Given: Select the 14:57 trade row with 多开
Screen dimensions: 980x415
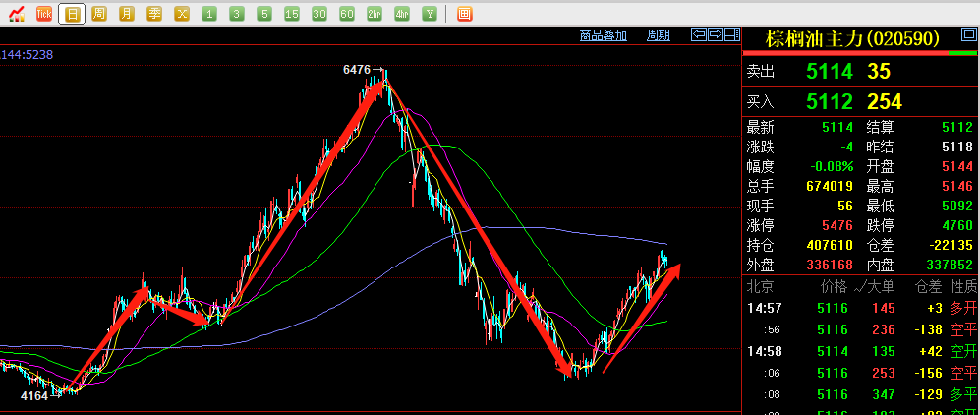Looking at the screenshot, I should (862, 308).
